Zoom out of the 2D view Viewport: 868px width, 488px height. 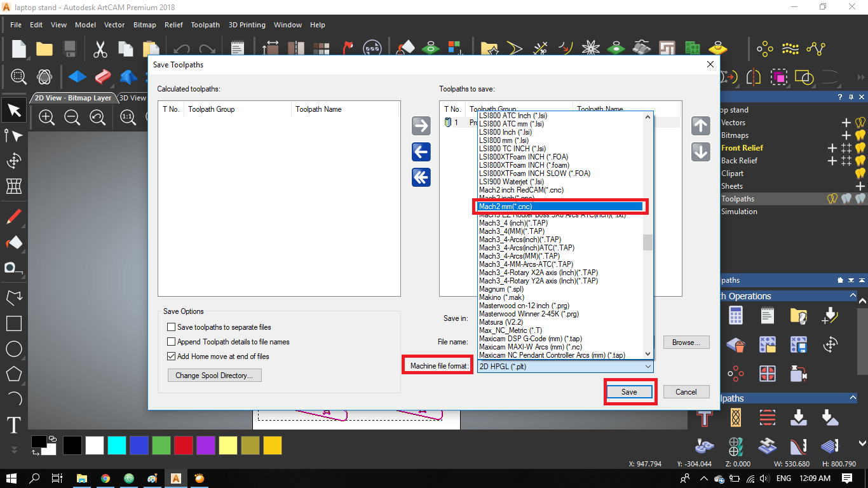72,117
